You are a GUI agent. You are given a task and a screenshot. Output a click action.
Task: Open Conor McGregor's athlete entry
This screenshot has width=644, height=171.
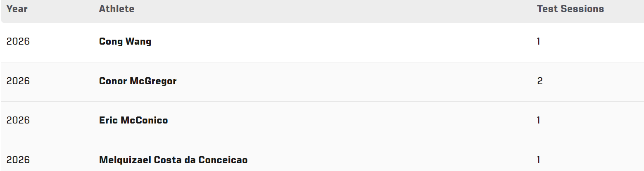(x=138, y=81)
